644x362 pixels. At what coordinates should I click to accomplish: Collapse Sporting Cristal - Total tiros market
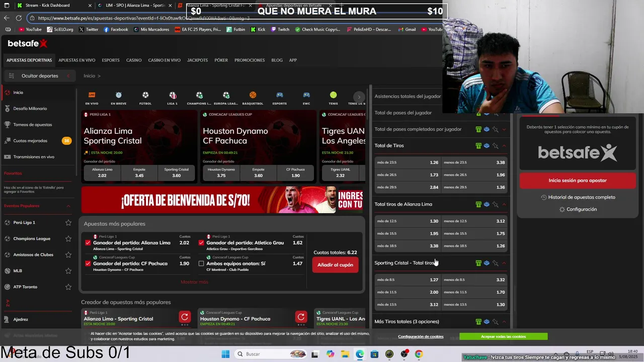[x=504, y=263]
